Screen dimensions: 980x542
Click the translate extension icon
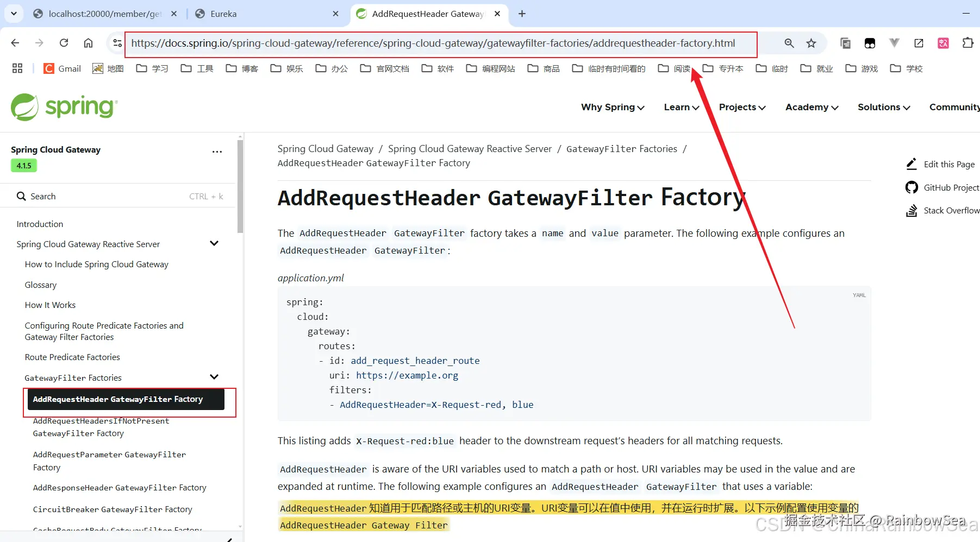coord(943,43)
